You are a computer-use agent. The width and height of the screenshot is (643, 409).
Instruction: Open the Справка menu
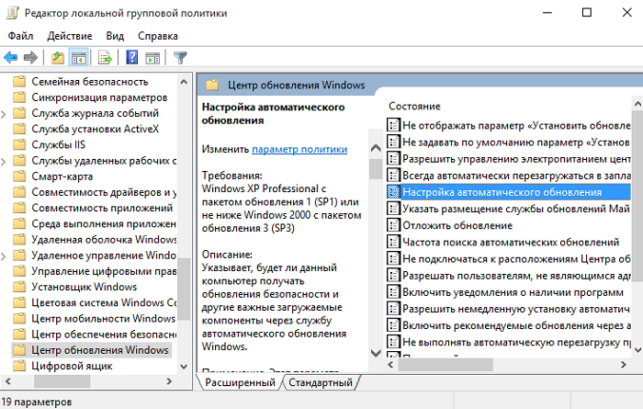coord(158,36)
